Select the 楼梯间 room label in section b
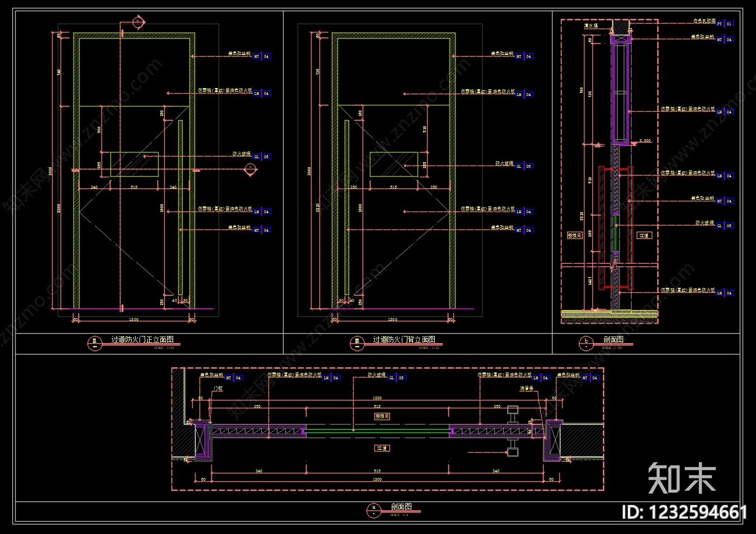The image size is (756, 534). [575, 236]
